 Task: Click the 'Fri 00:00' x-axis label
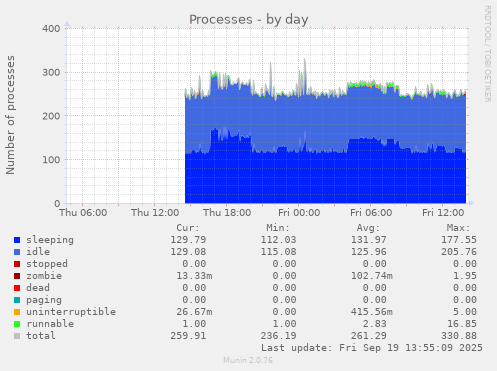[x=299, y=213]
